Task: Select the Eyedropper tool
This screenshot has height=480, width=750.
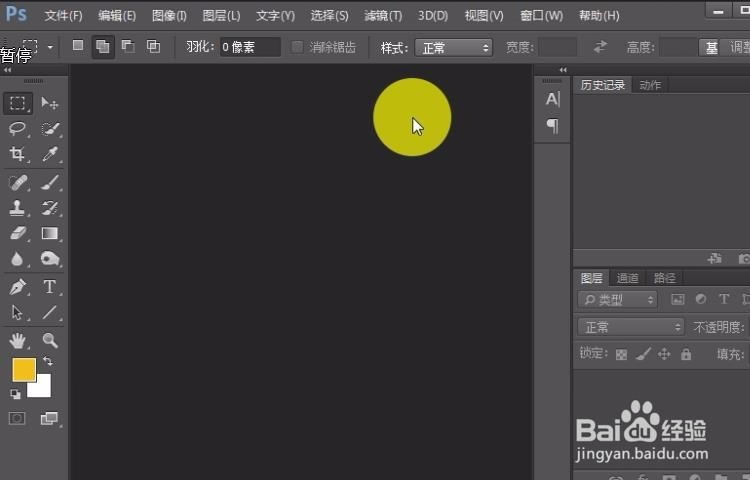Action: (50, 153)
